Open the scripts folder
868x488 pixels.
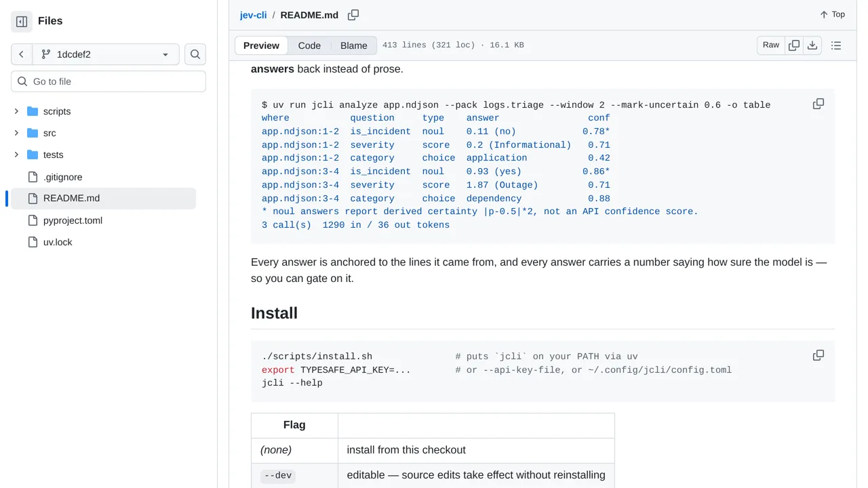[57, 111]
